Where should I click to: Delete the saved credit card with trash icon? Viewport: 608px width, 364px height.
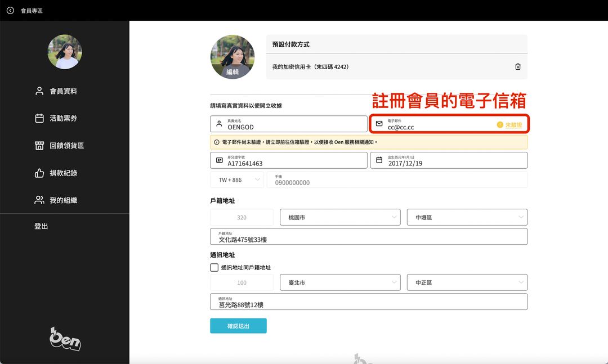tap(517, 67)
